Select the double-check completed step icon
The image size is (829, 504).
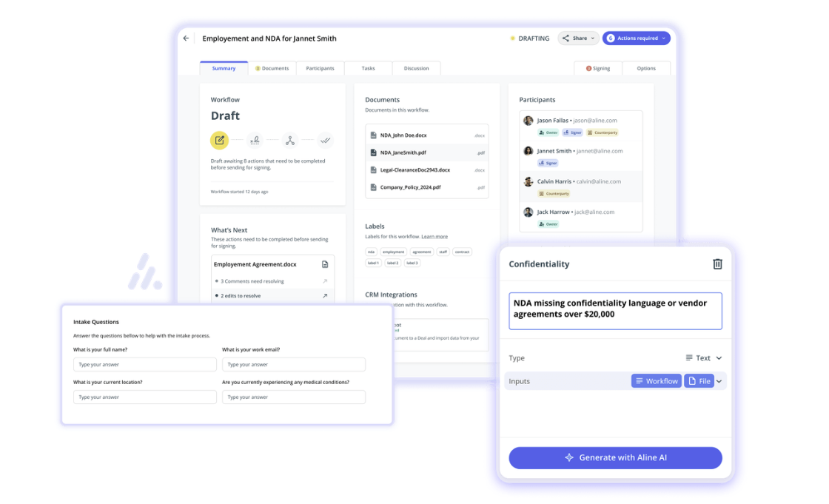pos(325,140)
